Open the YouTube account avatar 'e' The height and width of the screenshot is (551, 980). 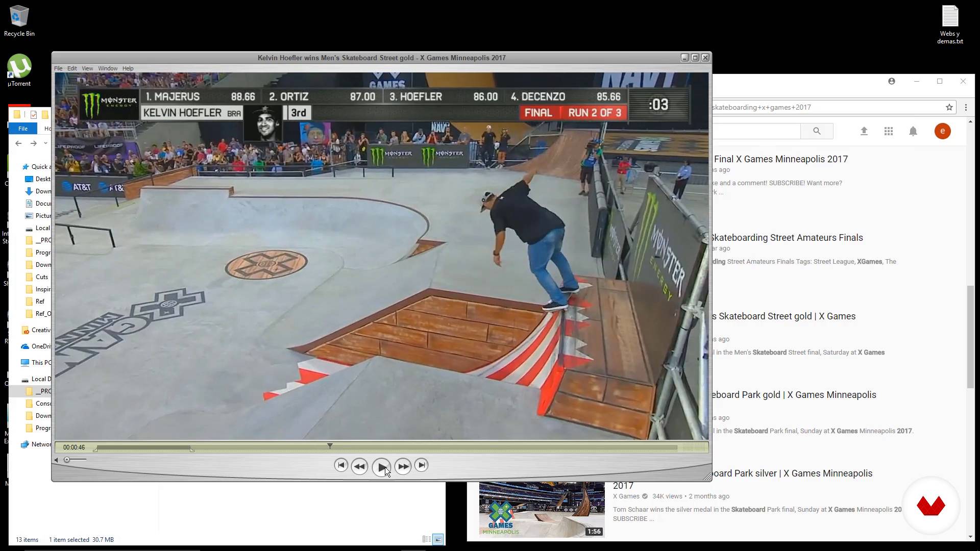(943, 131)
